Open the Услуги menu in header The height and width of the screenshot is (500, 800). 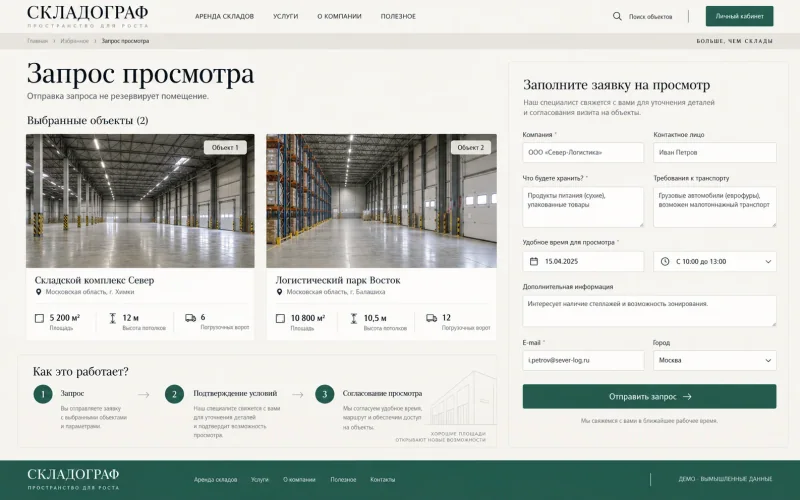pos(285,16)
